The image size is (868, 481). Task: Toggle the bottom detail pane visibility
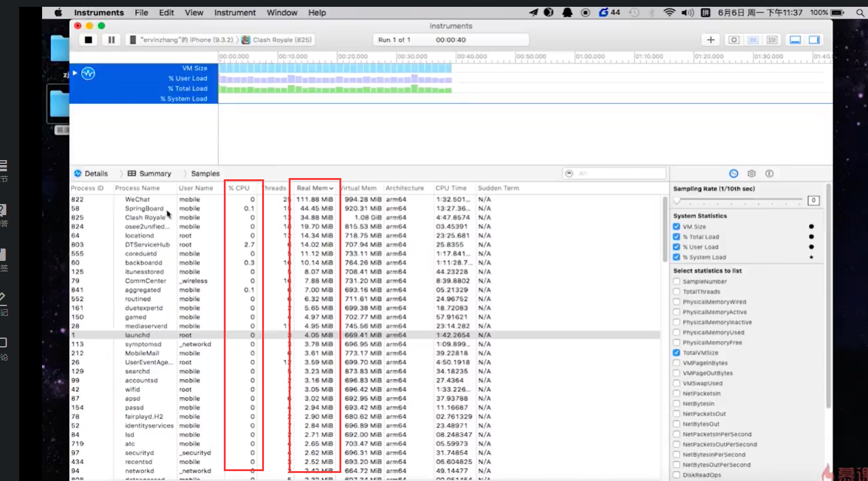pyautogui.click(x=796, y=40)
